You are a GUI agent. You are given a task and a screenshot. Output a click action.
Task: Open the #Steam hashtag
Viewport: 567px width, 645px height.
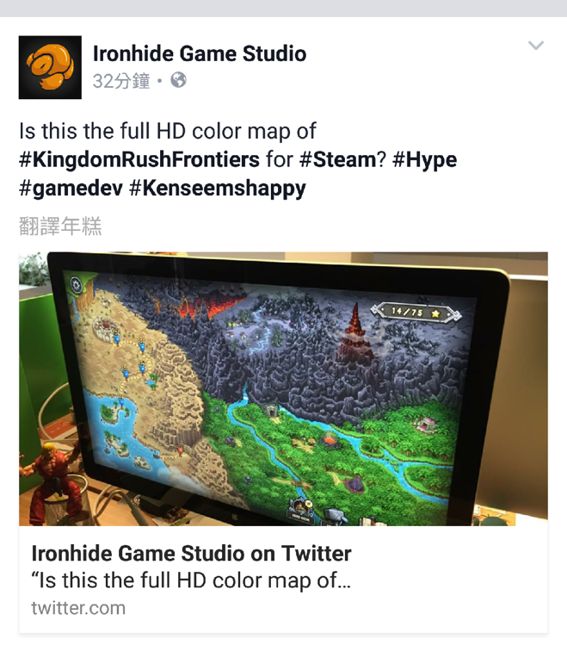[x=338, y=160]
